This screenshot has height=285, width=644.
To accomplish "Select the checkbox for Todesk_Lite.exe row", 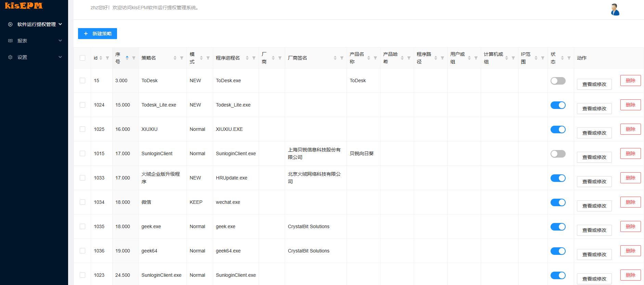I will (x=82, y=105).
